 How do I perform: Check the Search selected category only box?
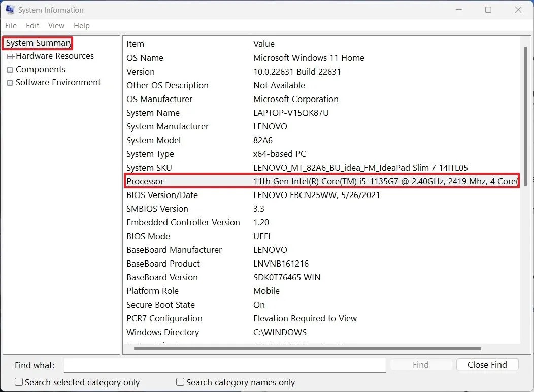(x=18, y=382)
